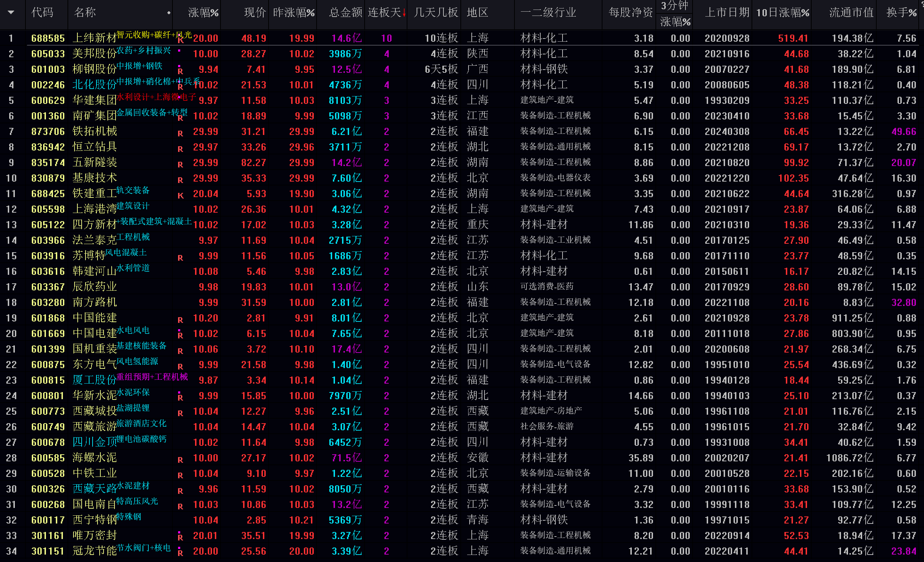Select stock name 上海港湾

click(94, 209)
